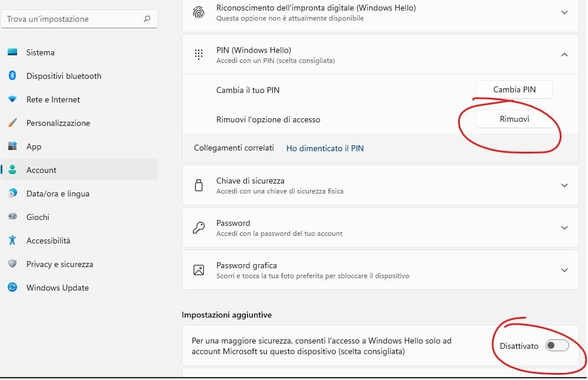Click Chiave di sicurezza title

pyautogui.click(x=250, y=181)
